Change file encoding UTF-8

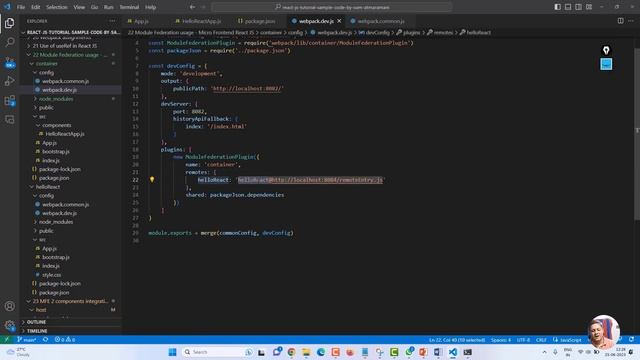523,340
